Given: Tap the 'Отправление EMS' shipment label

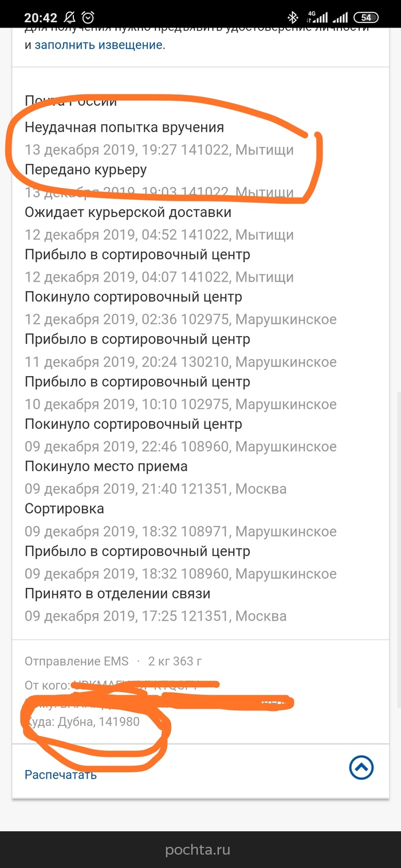Looking at the screenshot, I should click(x=77, y=661).
